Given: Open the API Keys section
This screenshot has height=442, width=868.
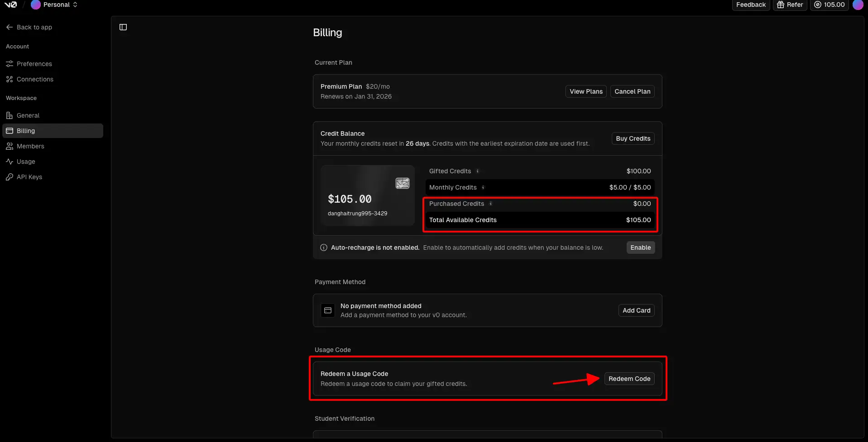Looking at the screenshot, I should click(x=29, y=177).
